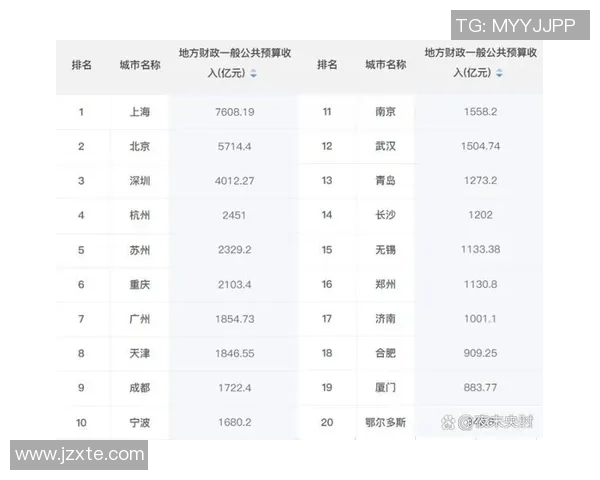
Task: Select the 长沙 city cell
Action: 385,215
